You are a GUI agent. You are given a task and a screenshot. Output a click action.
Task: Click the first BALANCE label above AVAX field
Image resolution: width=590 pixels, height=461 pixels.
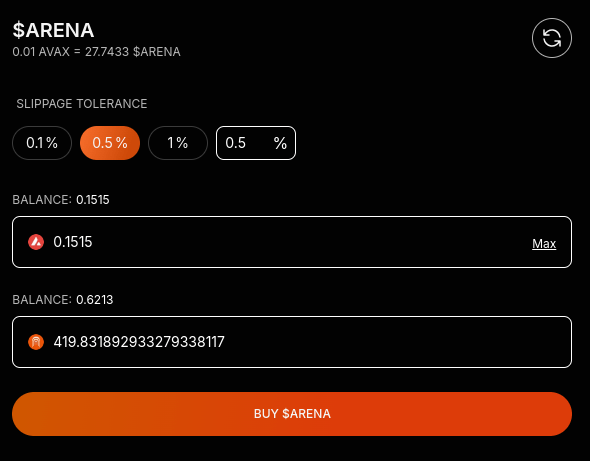(42, 199)
